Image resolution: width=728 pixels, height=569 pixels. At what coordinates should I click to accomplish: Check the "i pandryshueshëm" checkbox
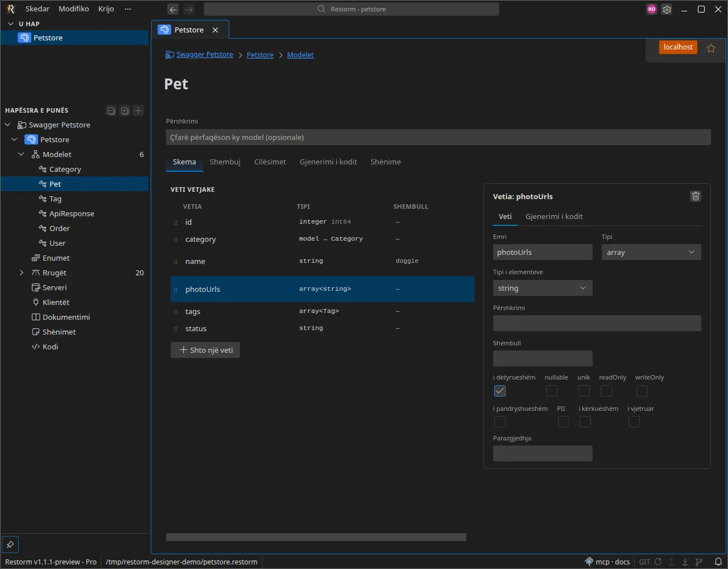click(x=500, y=422)
